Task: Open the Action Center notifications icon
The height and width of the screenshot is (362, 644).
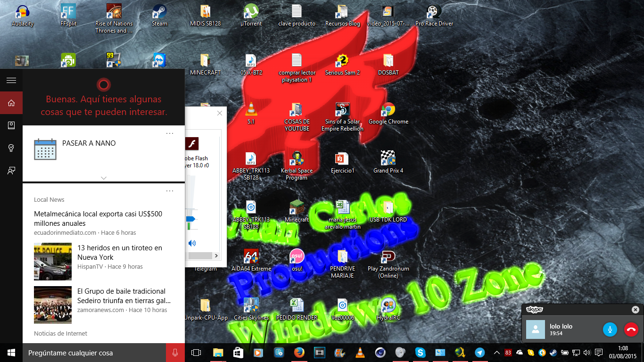Action: pyautogui.click(x=599, y=353)
